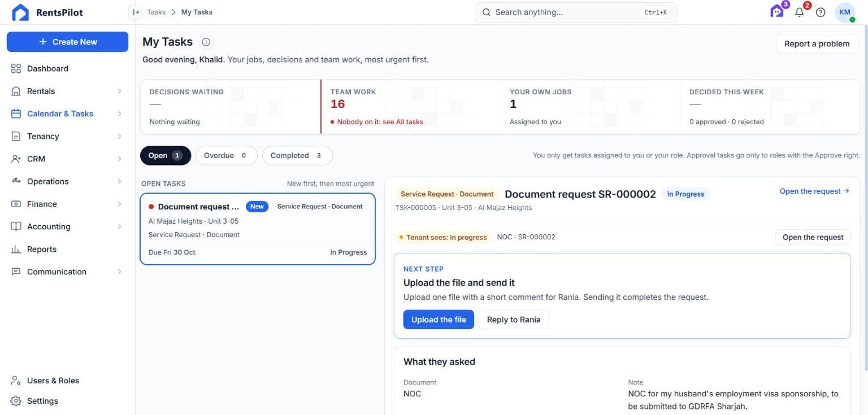The image size is (868, 415).
Task: Click the Operations icon in sidebar
Action: (x=16, y=181)
